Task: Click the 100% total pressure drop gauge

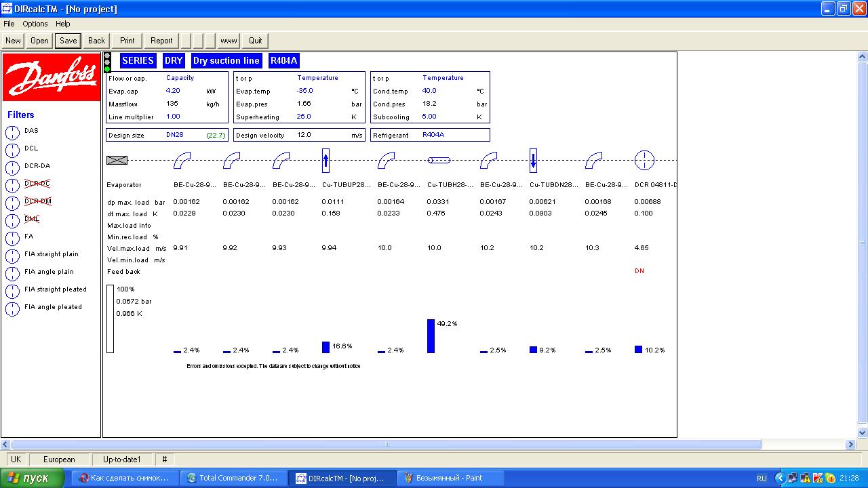Action: point(110,319)
